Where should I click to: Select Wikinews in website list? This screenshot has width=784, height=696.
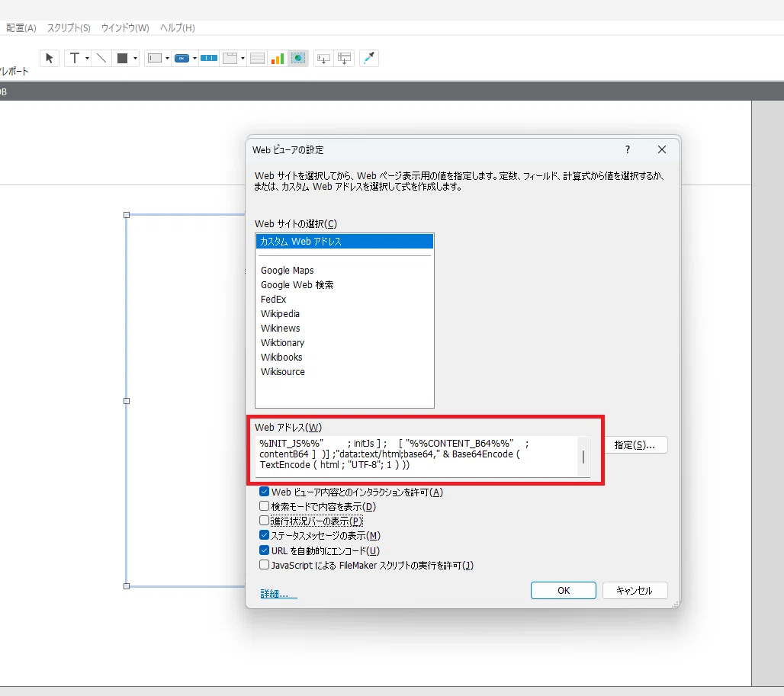click(281, 329)
